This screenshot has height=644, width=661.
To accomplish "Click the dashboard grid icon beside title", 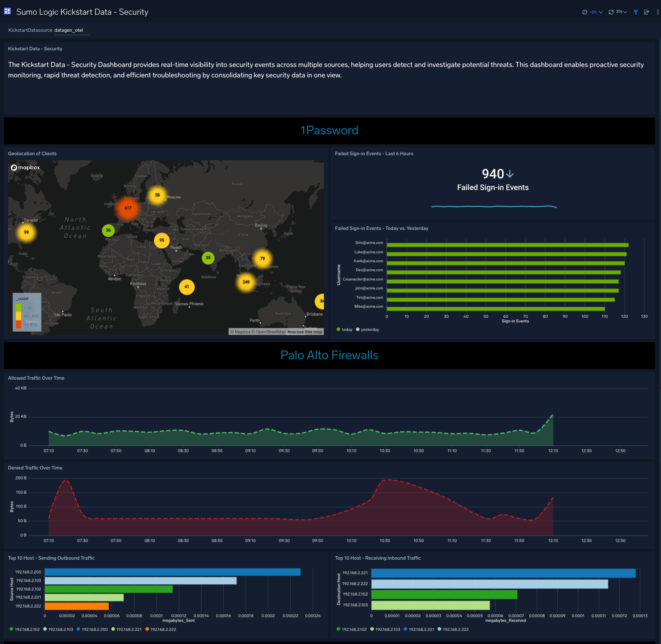I will 7,11.
